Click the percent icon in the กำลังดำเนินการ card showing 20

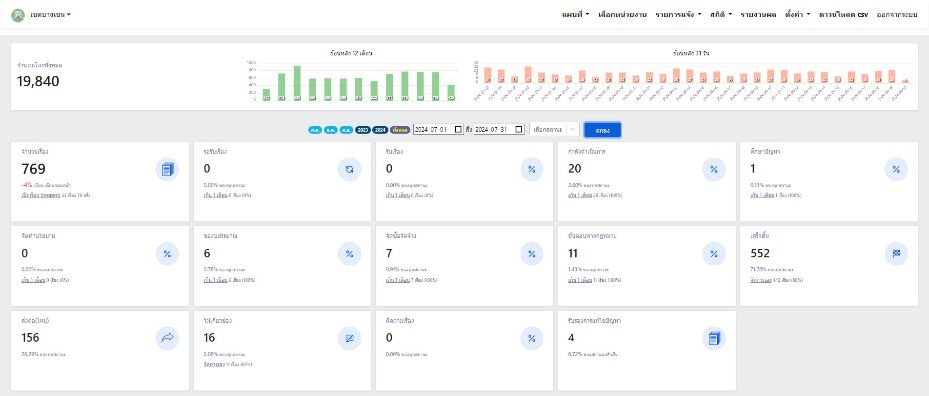(714, 170)
